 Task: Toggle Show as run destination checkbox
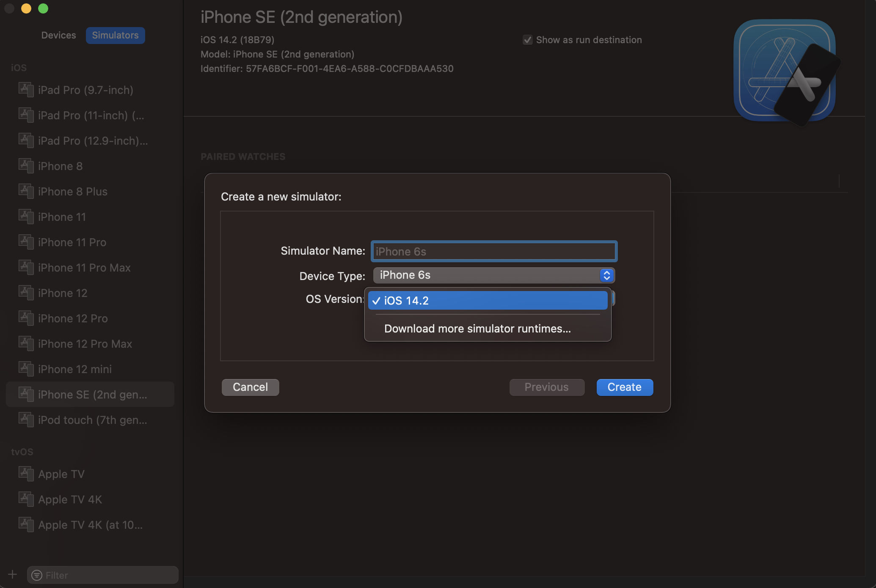click(x=527, y=40)
